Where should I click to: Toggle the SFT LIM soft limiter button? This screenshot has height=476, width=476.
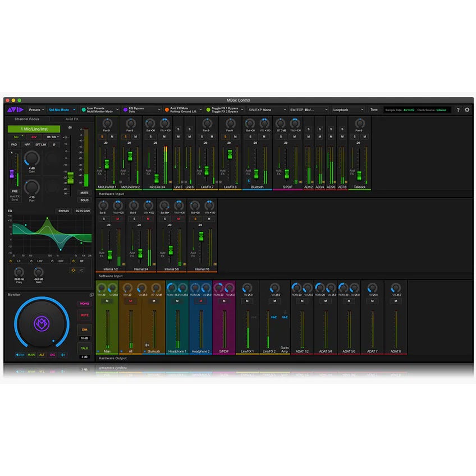[x=40, y=145]
